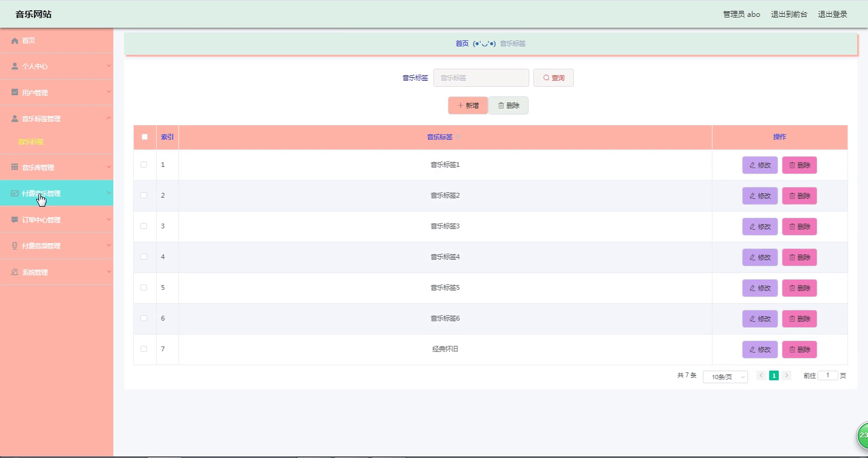This screenshot has width=868, height=458.
Task: Click 删除 for 音乐标签2
Action: [799, 196]
